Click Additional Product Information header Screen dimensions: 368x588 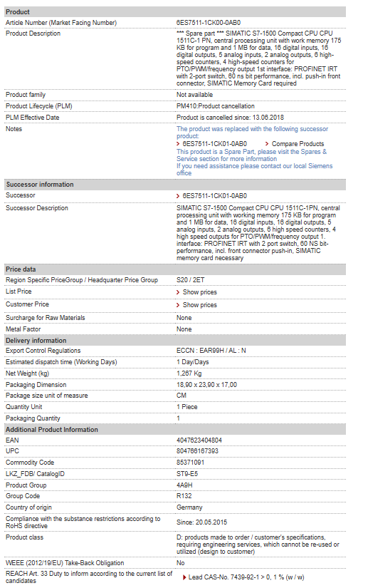pos(175,430)
